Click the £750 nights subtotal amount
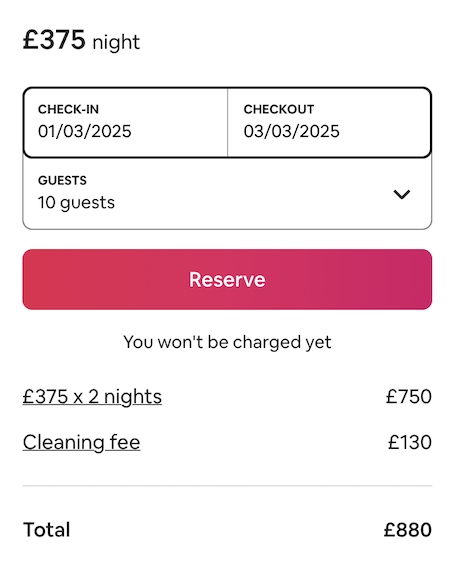This screenshot has height=564, width=454. click(408, 397)
